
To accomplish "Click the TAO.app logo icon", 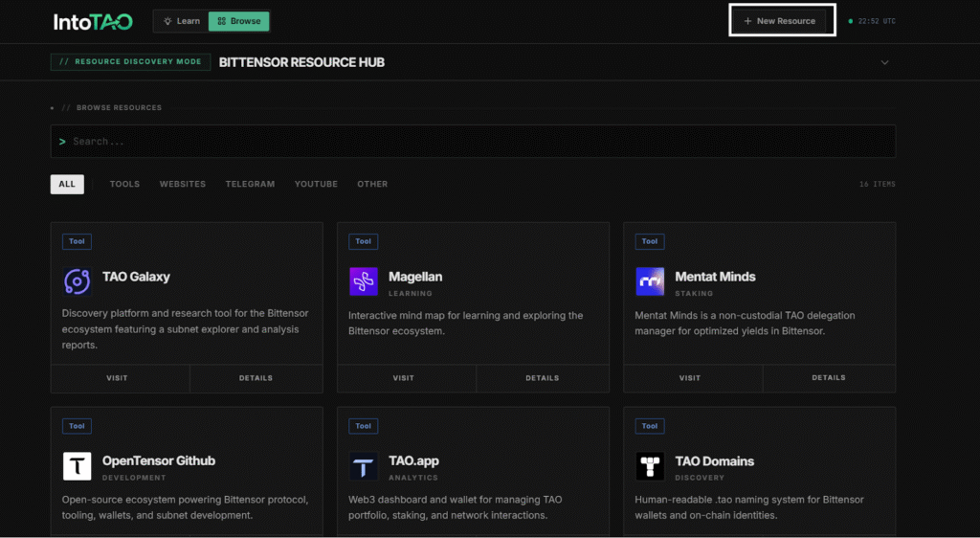I will (364, 466).
